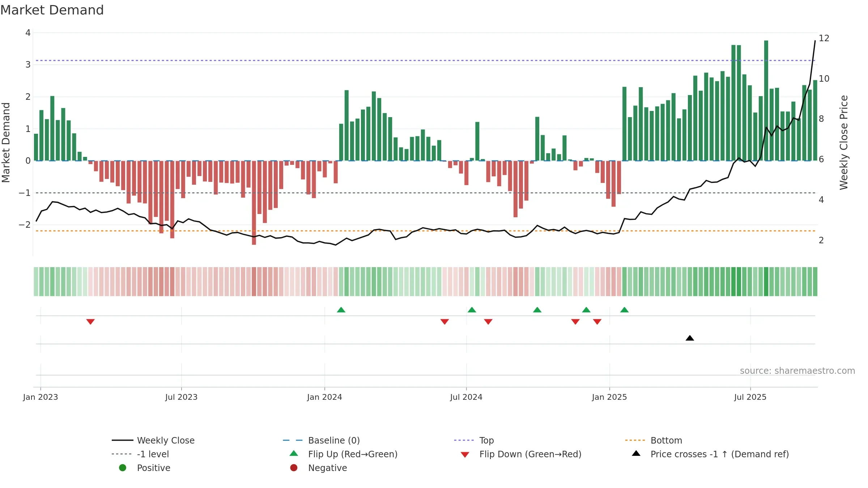This screenshot has width=868, height=488.
Task: Click the black triangle icon in legend
Action: point(636,453)
